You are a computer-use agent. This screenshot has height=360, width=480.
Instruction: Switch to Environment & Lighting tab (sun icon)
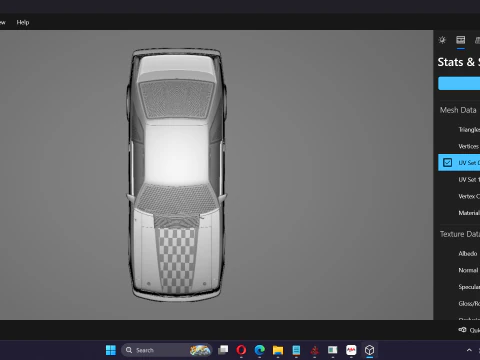click(x=442, y=40)
